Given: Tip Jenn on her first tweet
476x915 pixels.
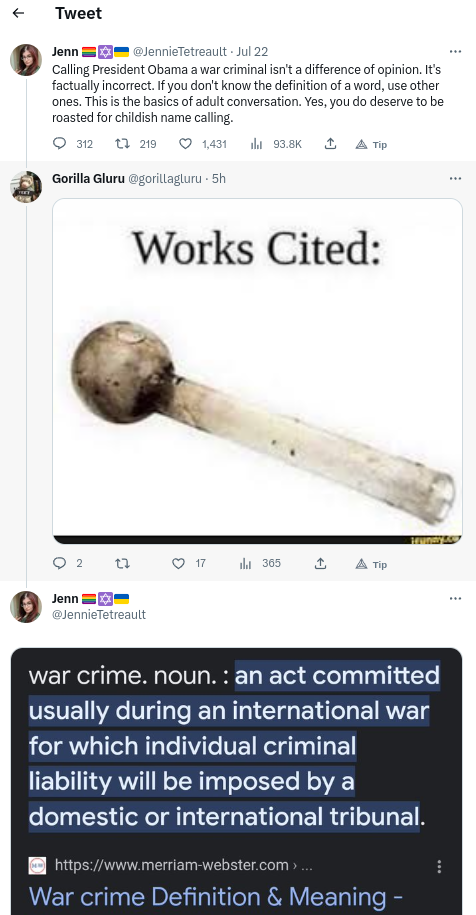Looking at the screenshot, I should point(371,144).
